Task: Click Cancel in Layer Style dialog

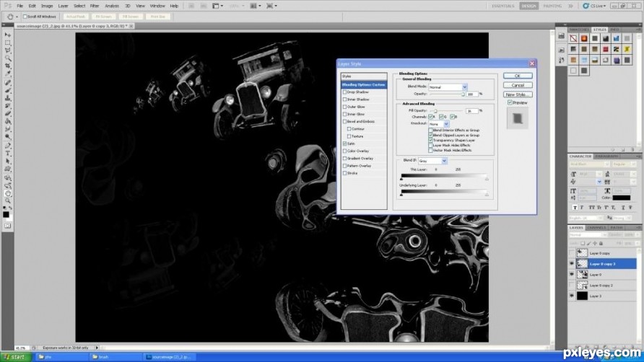Action: tap(518, 85)
